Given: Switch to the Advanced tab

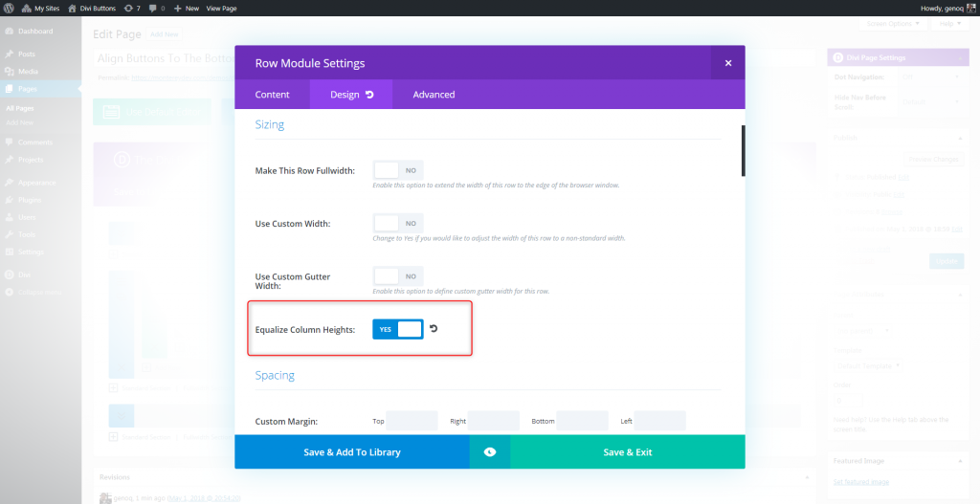Looking at the screenshot, I should (434, 95).
